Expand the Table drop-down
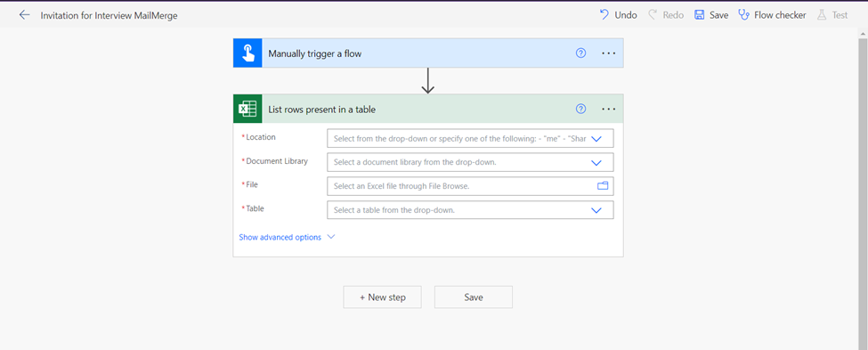868x350 pixels. (596, 210)
